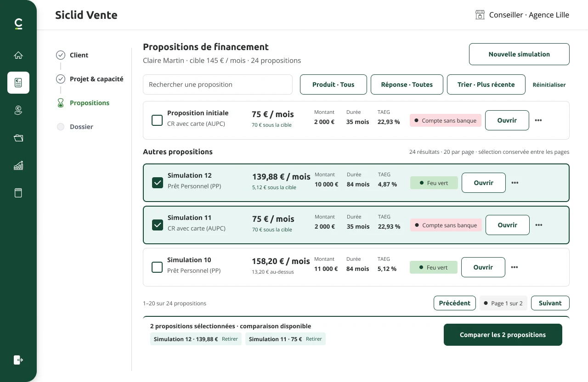Click Compte sans banque badge on Proposition initiale
588x382 pixels.
click(x=446, y=120)
